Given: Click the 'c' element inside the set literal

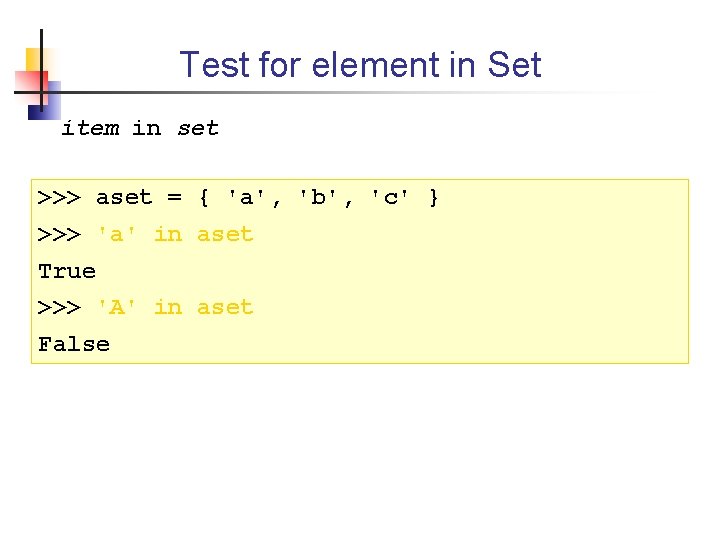Looking at the screenshot, I should [390, 198].
